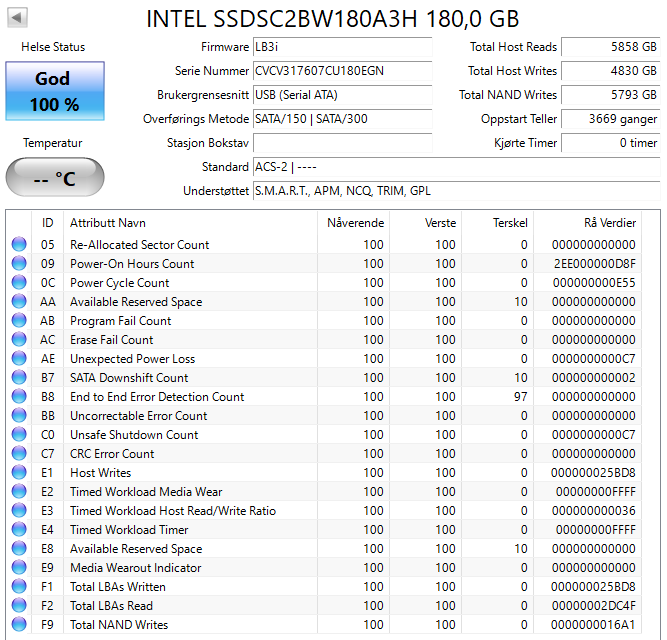Open the God 100 % health status button
The width and height of the screenshot is (667, 640).
pyautogui.click(x=54, y=91)
